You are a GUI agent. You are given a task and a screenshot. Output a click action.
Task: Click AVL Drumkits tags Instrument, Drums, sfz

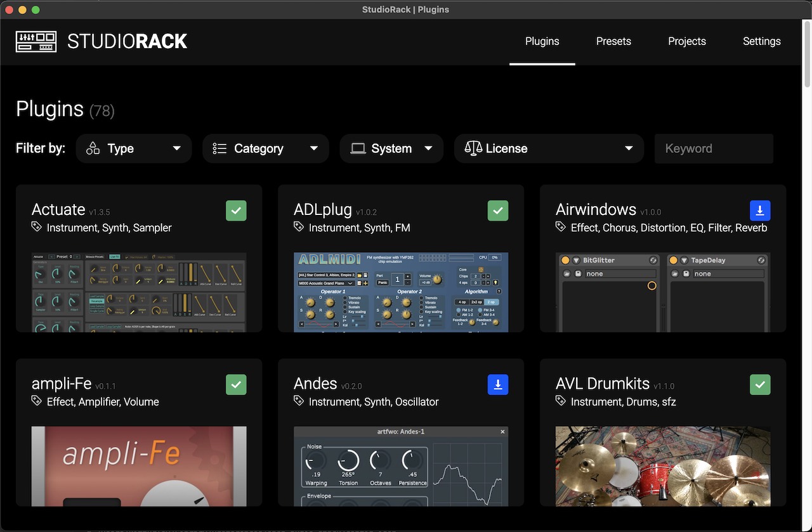point(624,402)
